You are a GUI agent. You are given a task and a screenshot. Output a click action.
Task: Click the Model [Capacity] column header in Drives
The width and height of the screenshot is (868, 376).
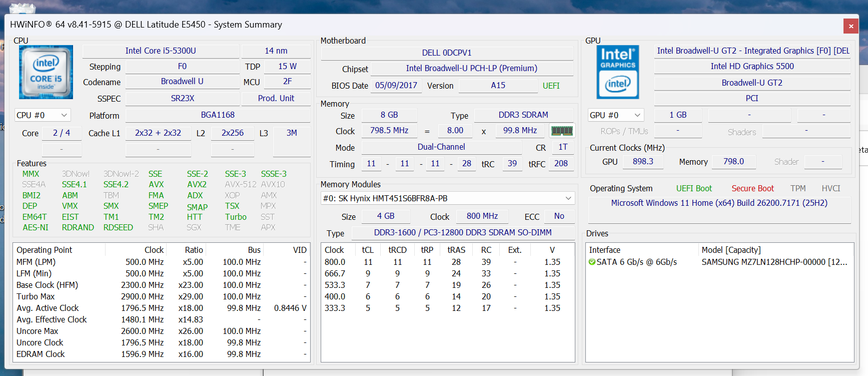pyautogui.click(x=775, y=250)
